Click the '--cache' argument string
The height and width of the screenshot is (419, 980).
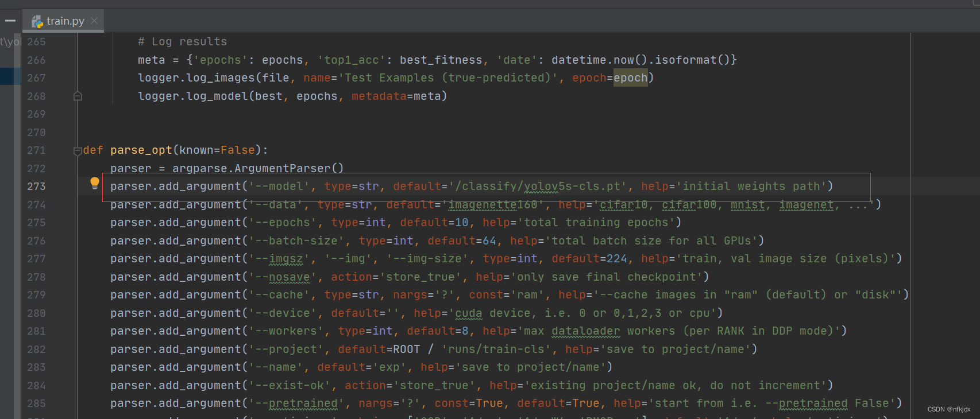279,295
